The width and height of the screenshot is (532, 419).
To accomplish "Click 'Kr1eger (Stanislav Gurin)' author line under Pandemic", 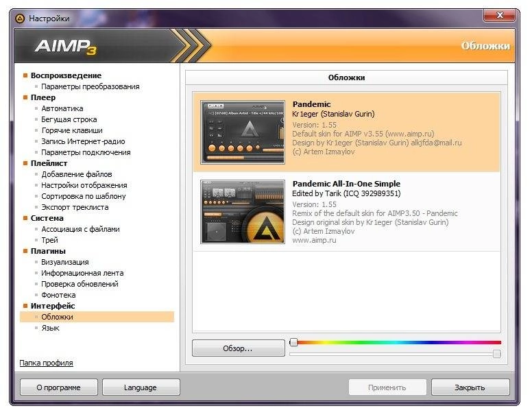I will click(333, 114).
